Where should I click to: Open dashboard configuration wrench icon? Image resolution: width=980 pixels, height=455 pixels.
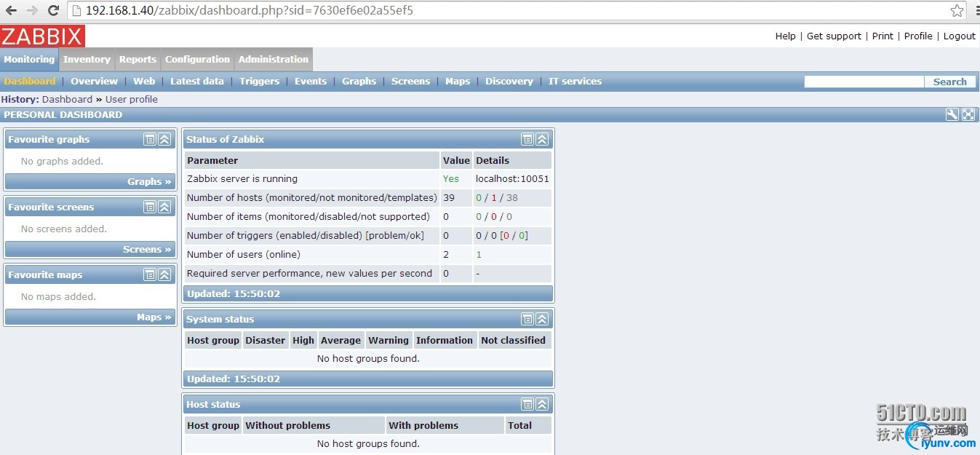[952, 114]
